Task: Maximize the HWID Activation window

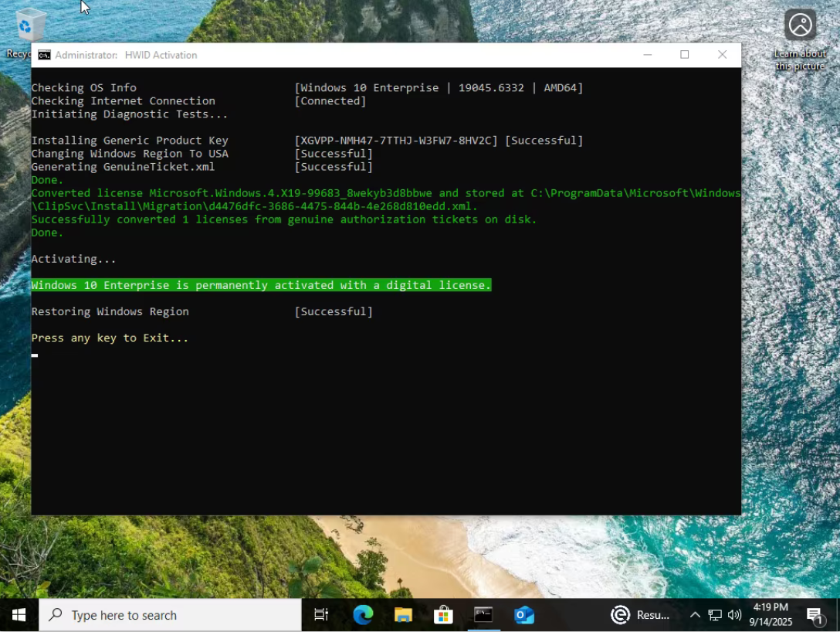Action: 685,55
